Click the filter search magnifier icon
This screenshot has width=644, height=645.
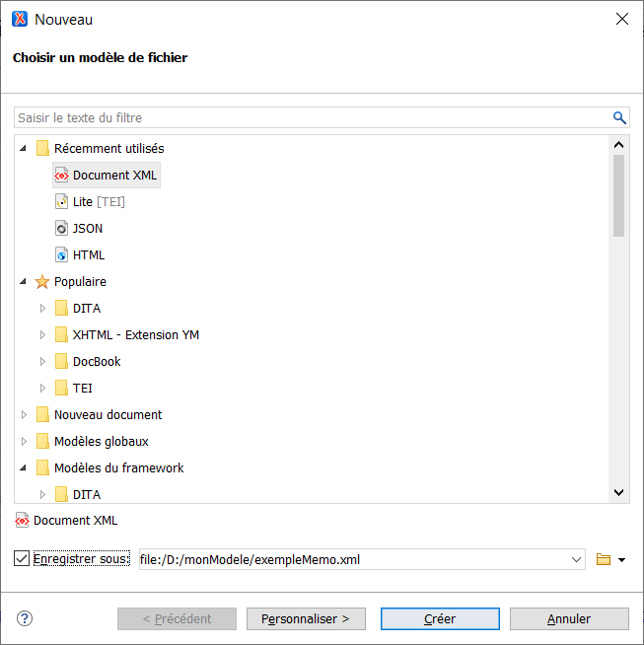click(619, 118)
